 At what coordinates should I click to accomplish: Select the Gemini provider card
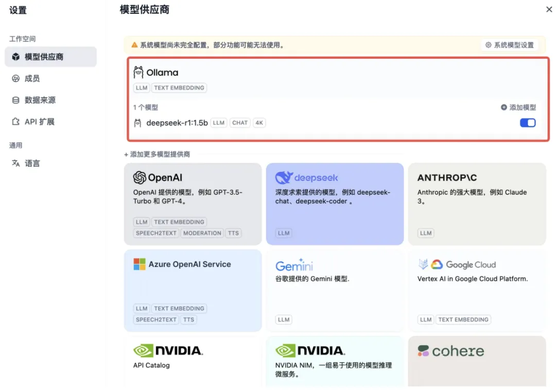point(335,291)
